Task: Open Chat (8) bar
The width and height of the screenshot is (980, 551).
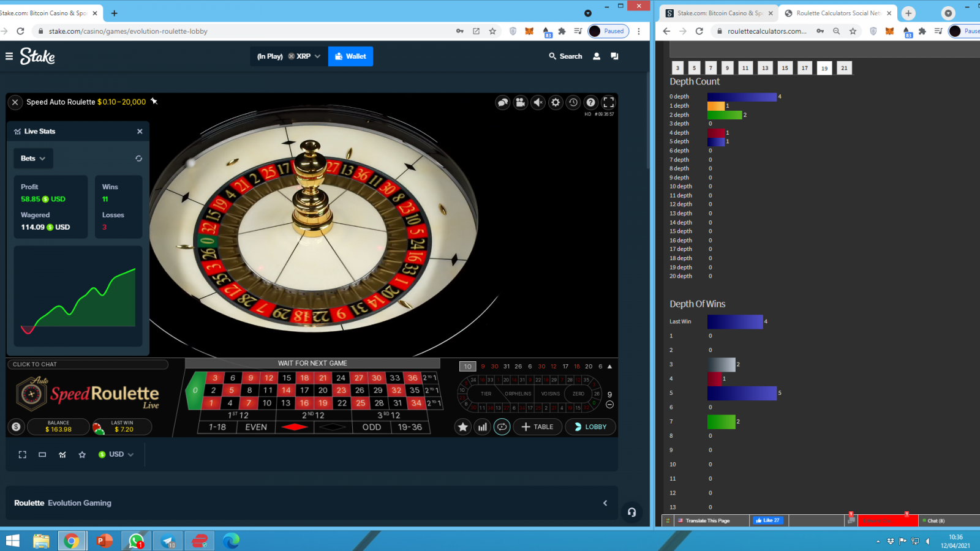Action: click(x=935, y=520)
